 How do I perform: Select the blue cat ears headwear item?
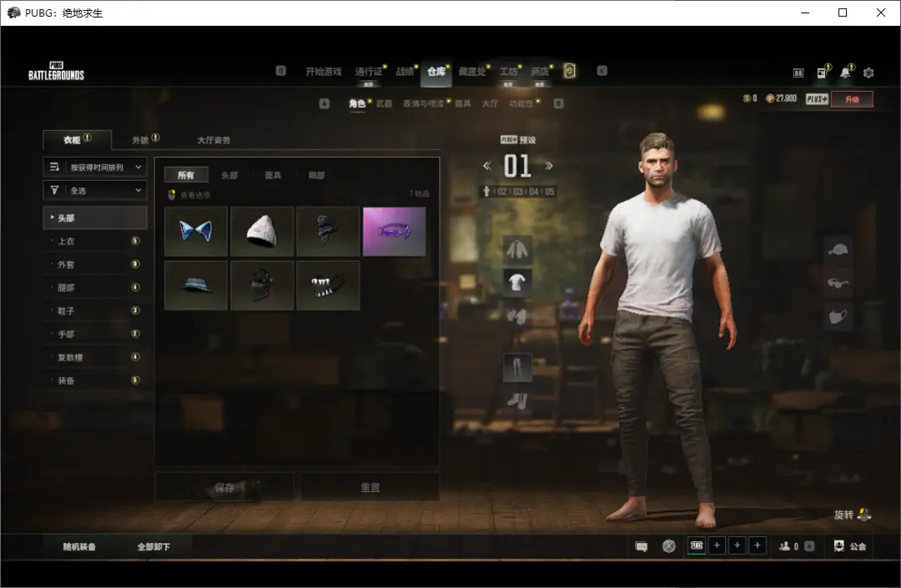196,231
